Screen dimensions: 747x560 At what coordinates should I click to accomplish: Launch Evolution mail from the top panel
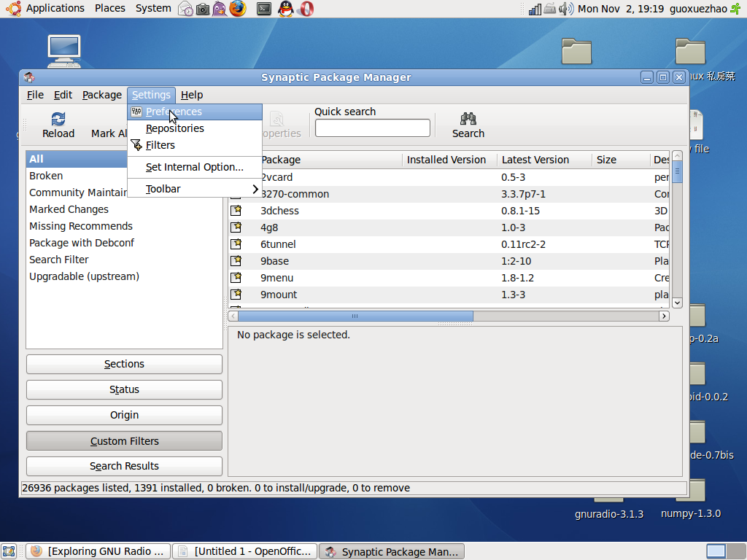coord(185,9)
